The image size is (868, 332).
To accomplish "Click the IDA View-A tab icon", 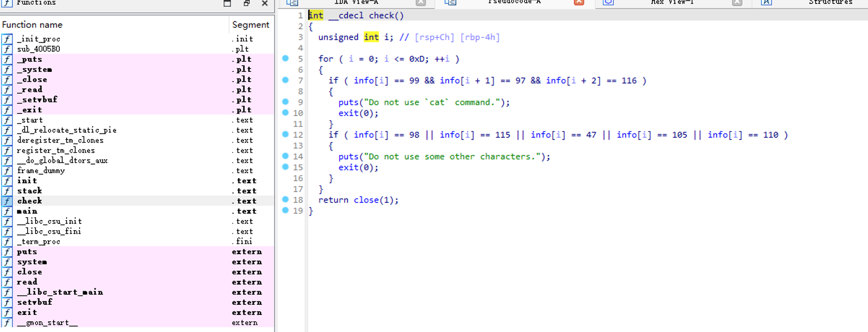I will pos(292,2).
